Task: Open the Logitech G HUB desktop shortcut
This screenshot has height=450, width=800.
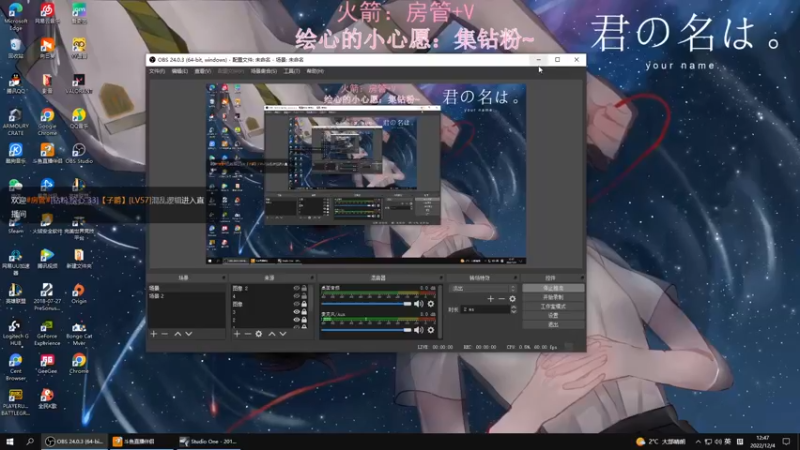Action: point(15,333)
